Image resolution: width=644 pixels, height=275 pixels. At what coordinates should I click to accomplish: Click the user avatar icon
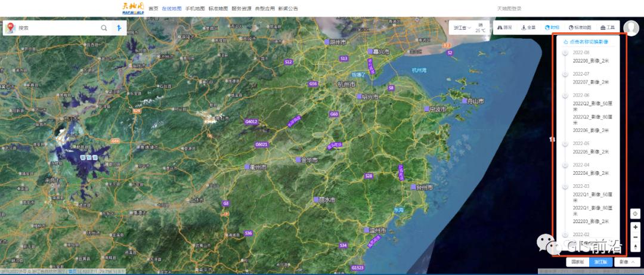631,28
